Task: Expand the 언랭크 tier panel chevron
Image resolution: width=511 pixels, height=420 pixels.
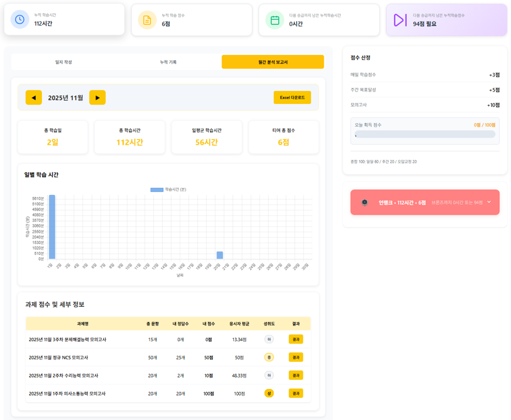Action: [x=489, y=202]
